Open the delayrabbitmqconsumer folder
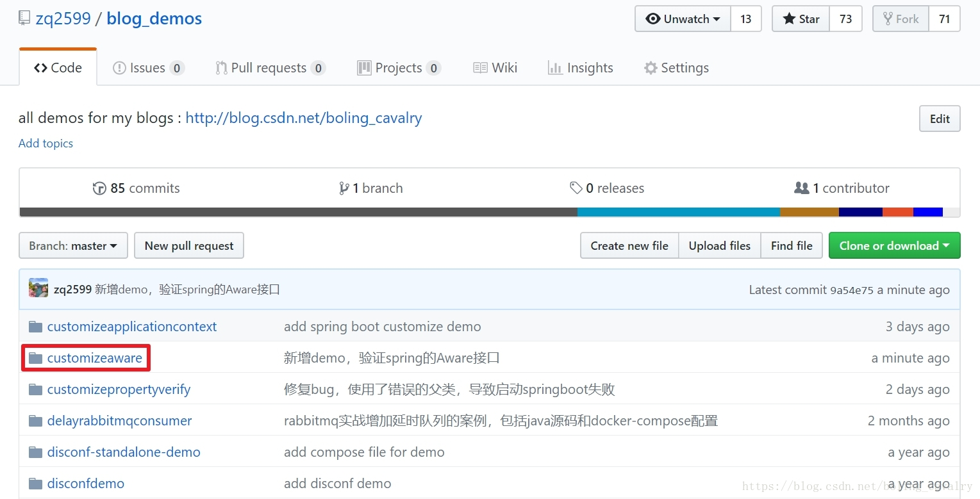Viewport: 980px width, 499px height. (x=120, y=421)
